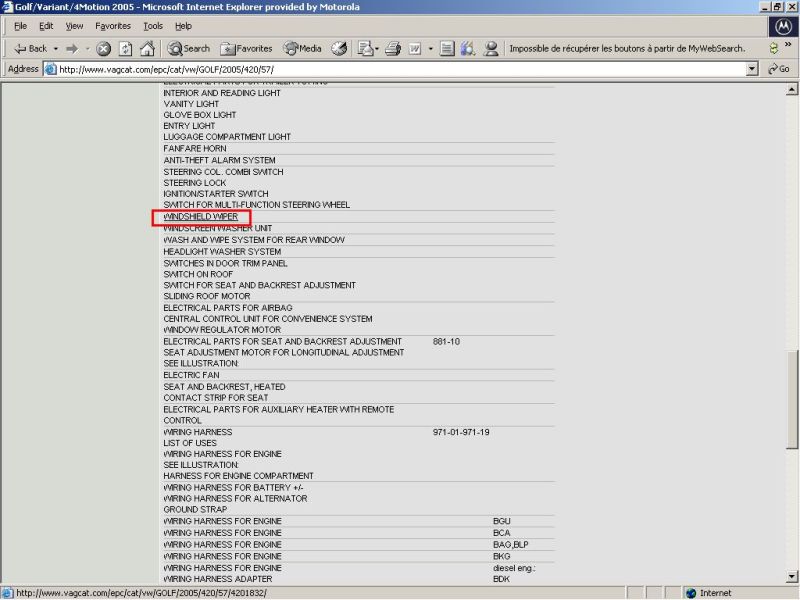The image size is (800, 600).
Task: Click the Internet zone globe icon
Action: [691, 593]
